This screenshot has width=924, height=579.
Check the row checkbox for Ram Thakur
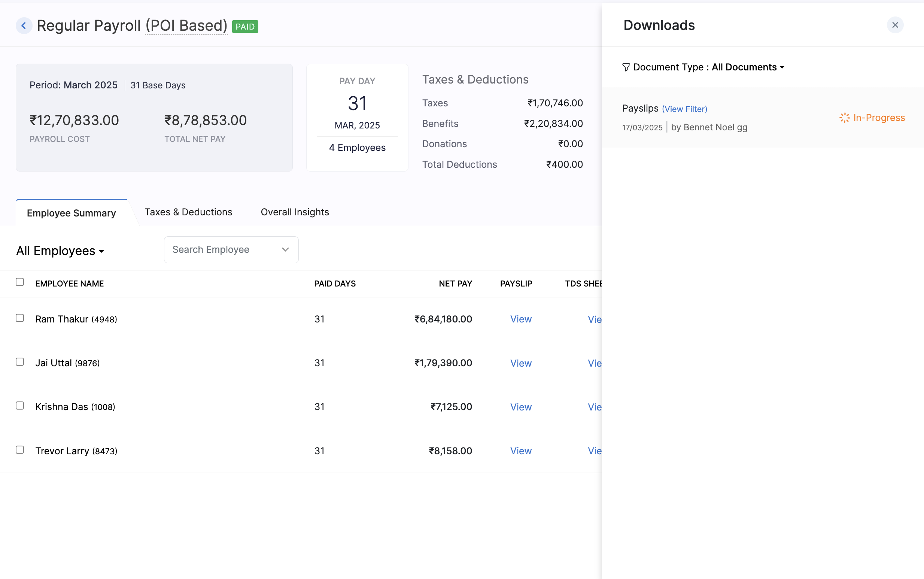pyautogui.click(x=20, y=318)
